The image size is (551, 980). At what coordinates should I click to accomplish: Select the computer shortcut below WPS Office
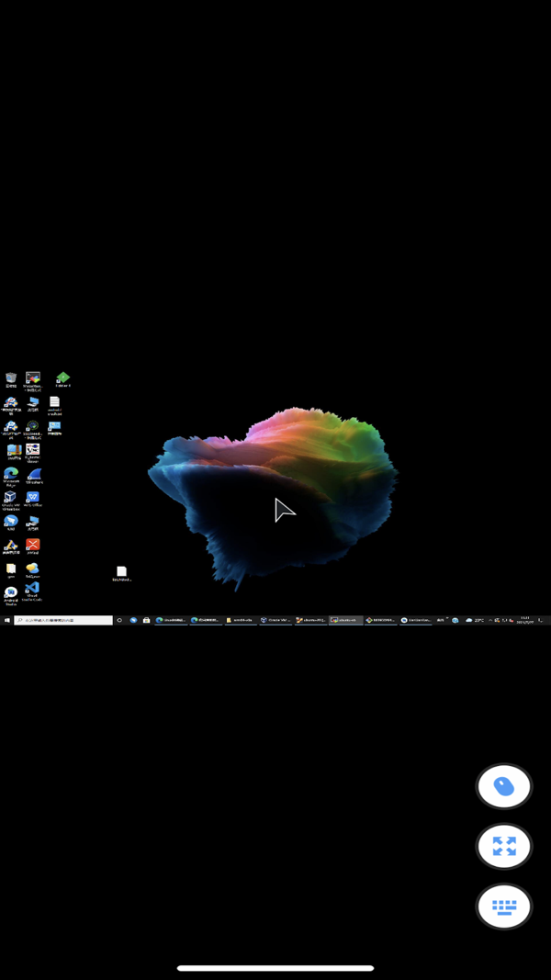tap(32, 524)
